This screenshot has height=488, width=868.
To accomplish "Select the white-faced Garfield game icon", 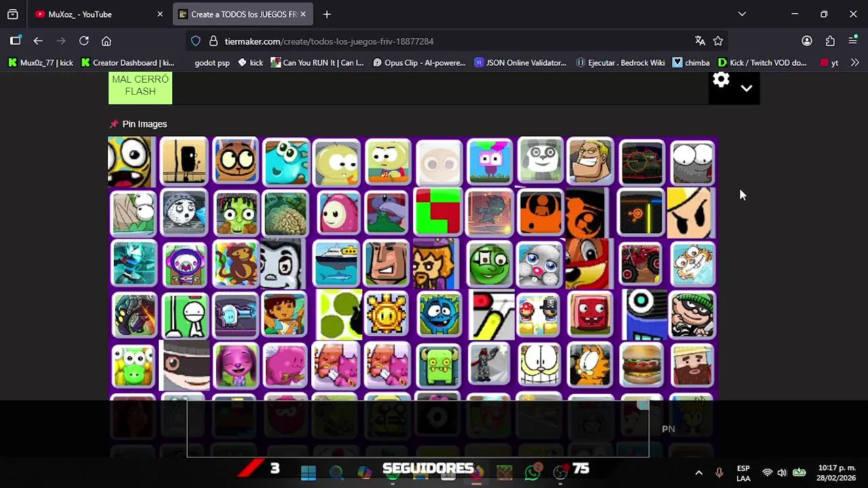I will (x=540, y=365).
